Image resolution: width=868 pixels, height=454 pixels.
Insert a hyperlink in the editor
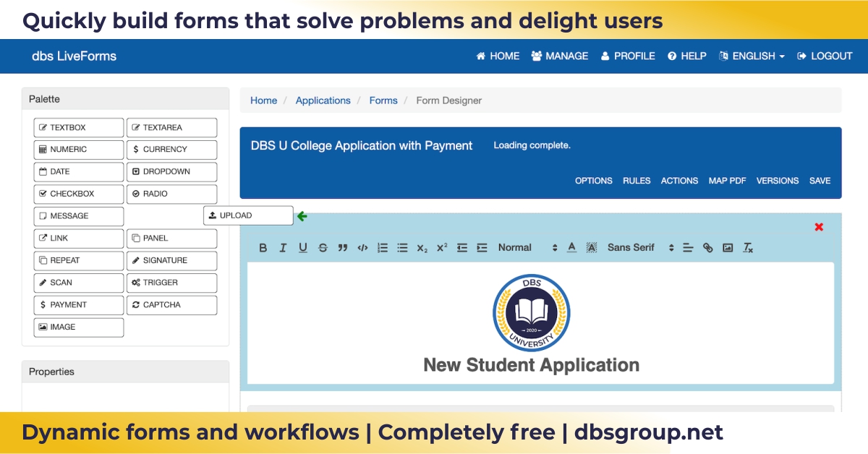tap(708, 248)
